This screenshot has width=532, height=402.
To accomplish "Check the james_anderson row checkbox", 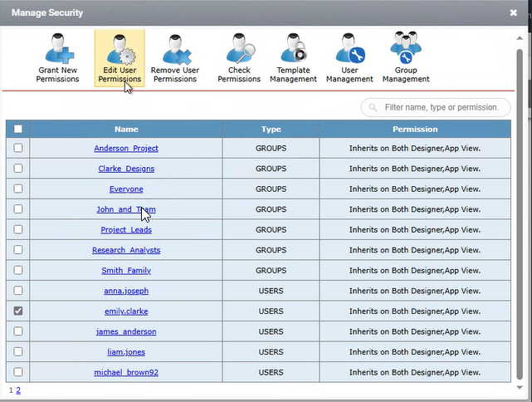I will click(18, 331).
